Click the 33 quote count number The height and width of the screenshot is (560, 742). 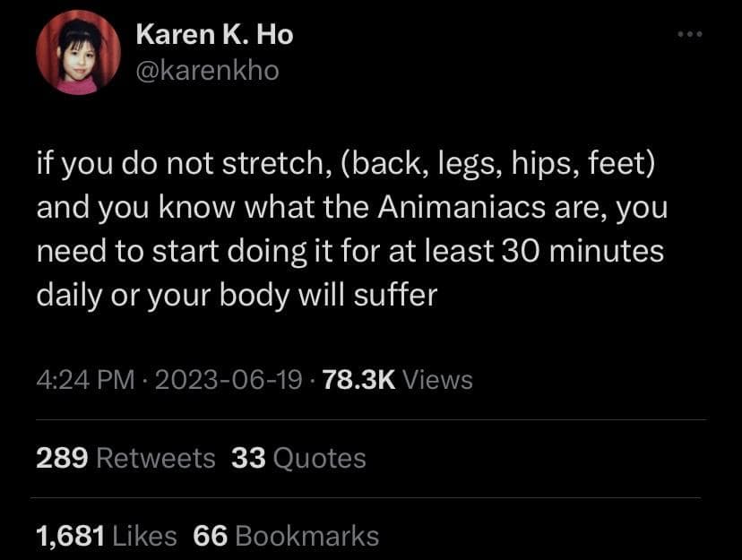point(247,458)
